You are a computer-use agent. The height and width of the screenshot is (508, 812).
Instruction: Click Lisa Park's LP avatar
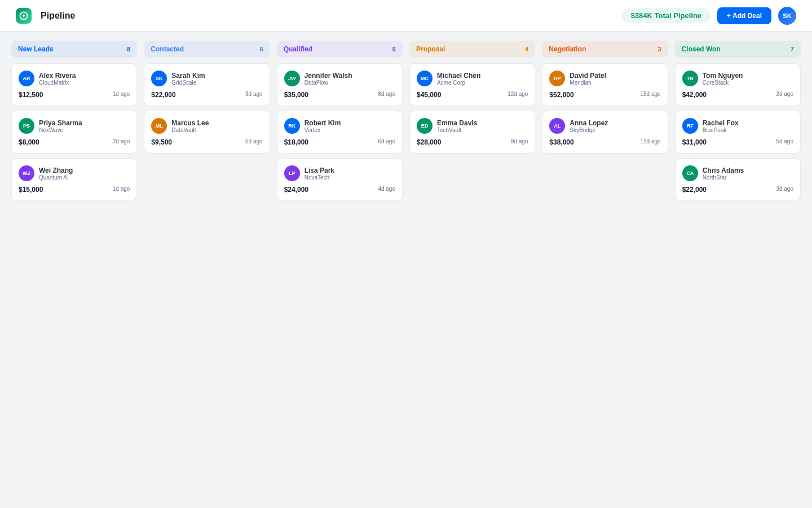(292, 173)
